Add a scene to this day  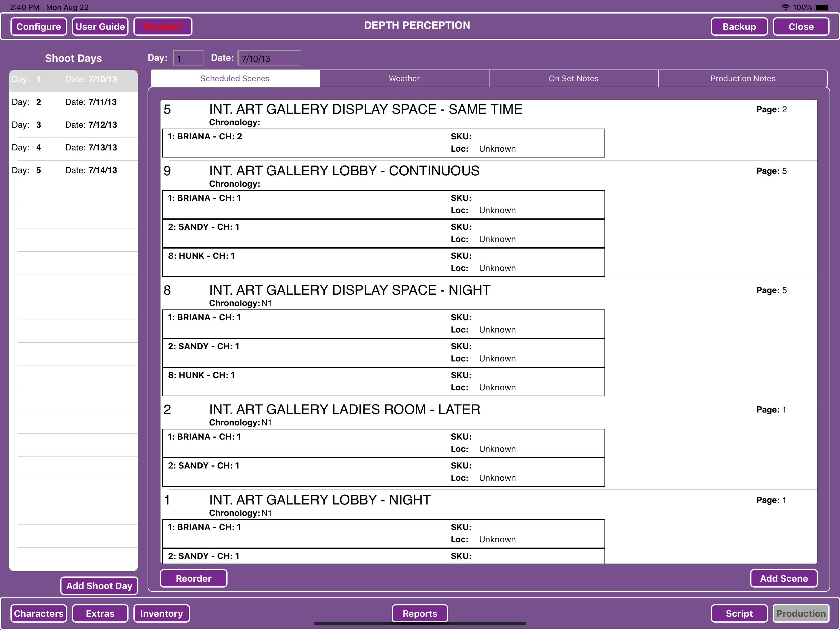[x=784, y=578]
